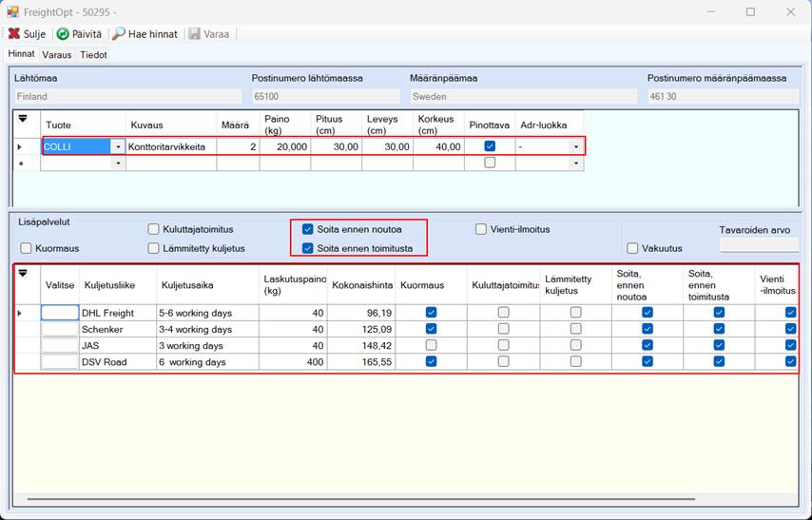
Task: Click the Päivitä button label
Action: click(x=87, y=34)
